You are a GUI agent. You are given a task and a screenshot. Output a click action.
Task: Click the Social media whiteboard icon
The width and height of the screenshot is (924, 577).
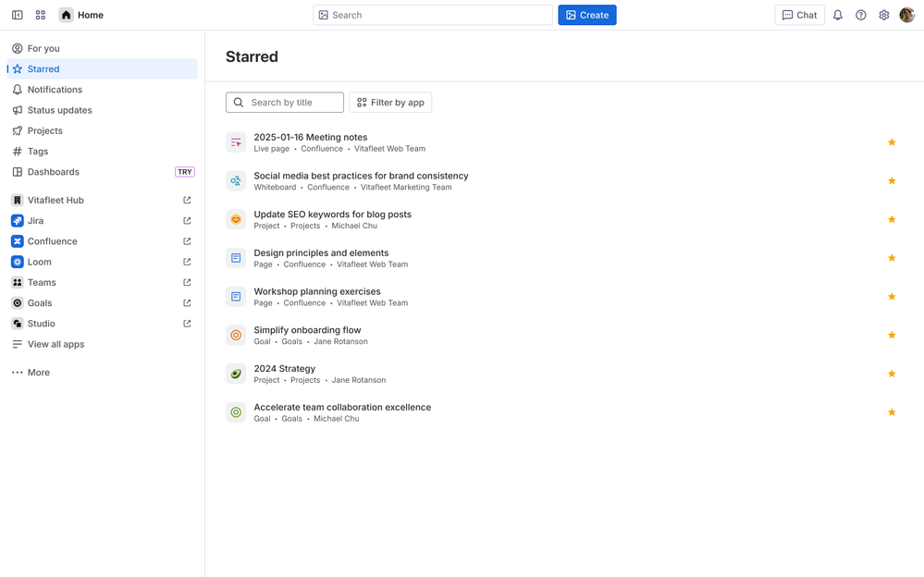coord(236,181)
